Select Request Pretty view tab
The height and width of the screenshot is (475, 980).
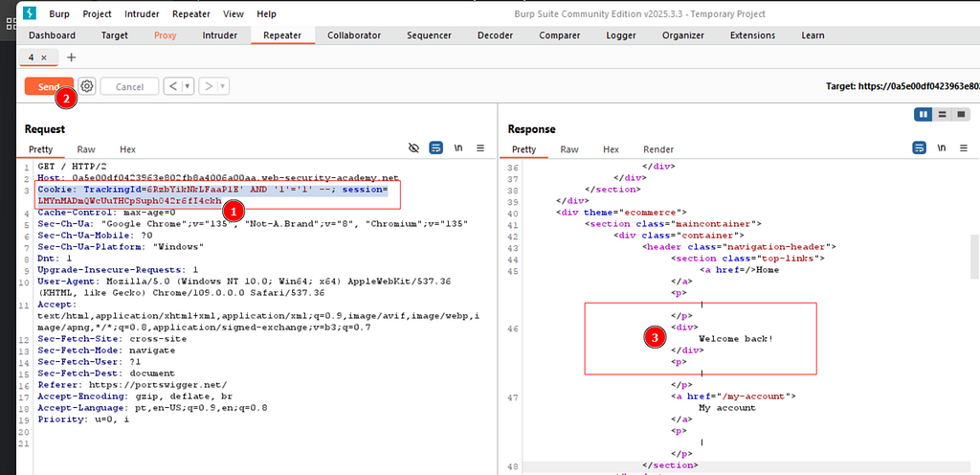(40, 149)
